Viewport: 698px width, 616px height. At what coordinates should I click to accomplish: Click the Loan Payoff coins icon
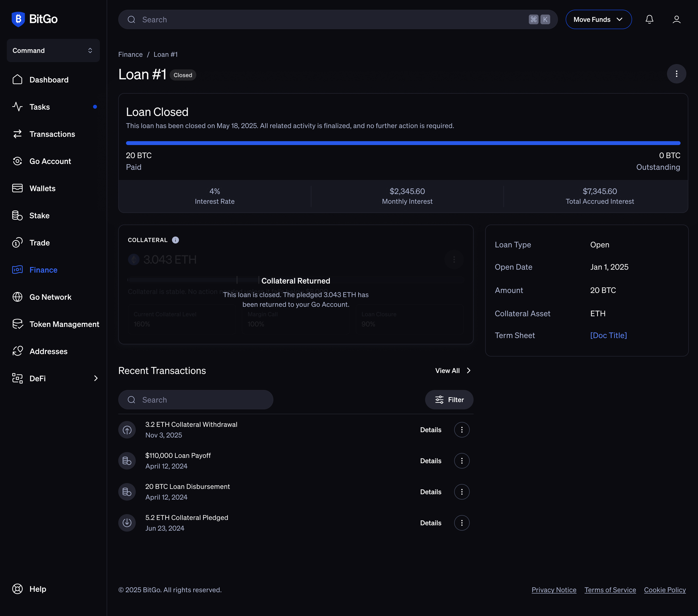127,461
